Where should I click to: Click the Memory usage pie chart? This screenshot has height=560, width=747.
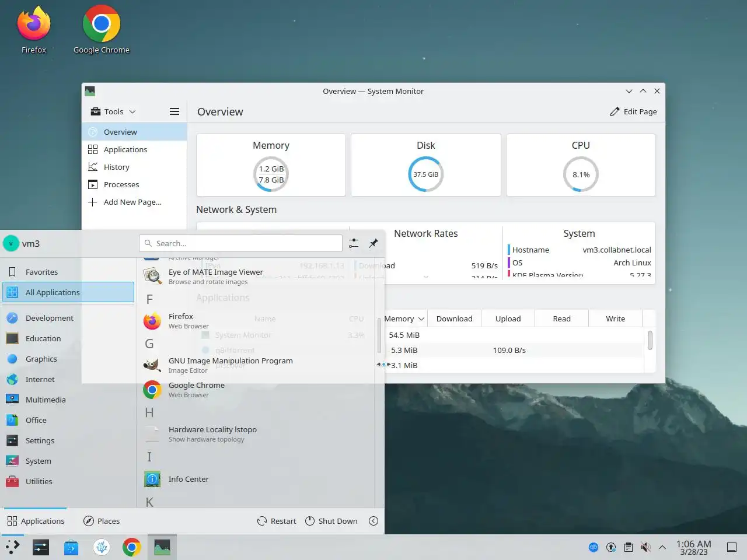click(x=271, y=174)
